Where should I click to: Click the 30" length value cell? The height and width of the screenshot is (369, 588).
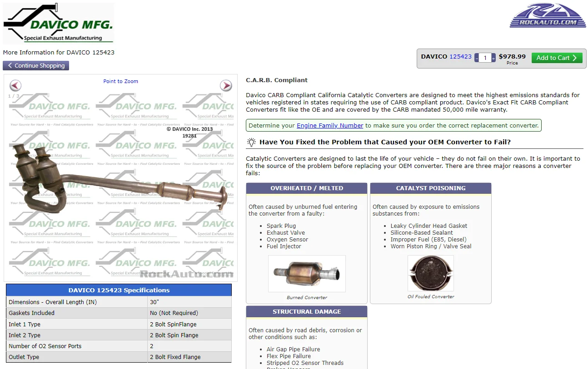(x=189, y=302)
